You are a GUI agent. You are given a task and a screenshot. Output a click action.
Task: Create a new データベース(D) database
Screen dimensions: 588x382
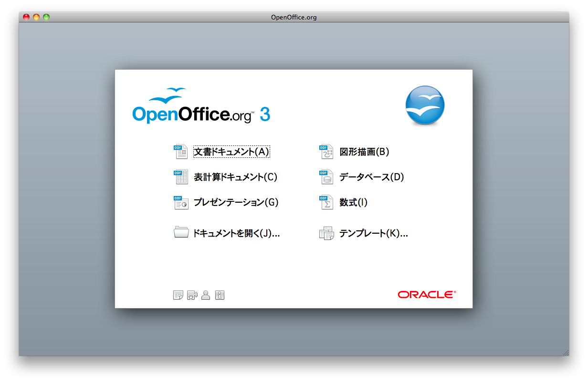point(361,177)
